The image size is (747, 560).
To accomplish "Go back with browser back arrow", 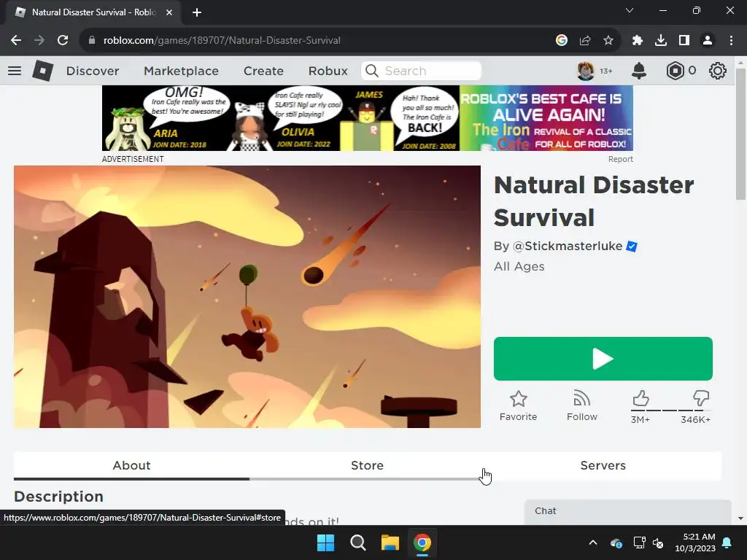I will click(16, 41).
